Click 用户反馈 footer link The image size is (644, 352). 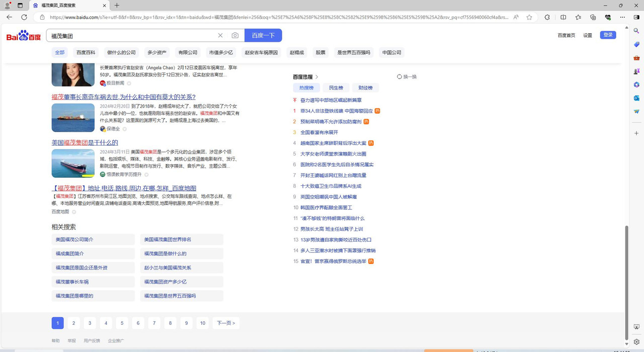92,341
